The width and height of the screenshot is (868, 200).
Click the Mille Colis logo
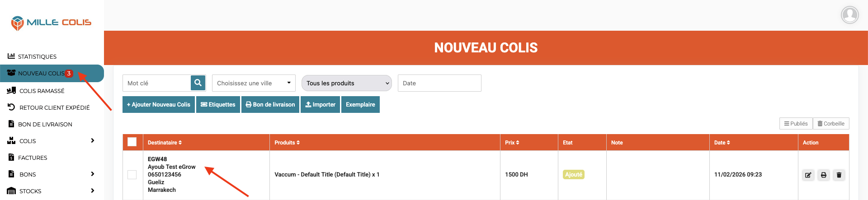[x=52, y=23]
